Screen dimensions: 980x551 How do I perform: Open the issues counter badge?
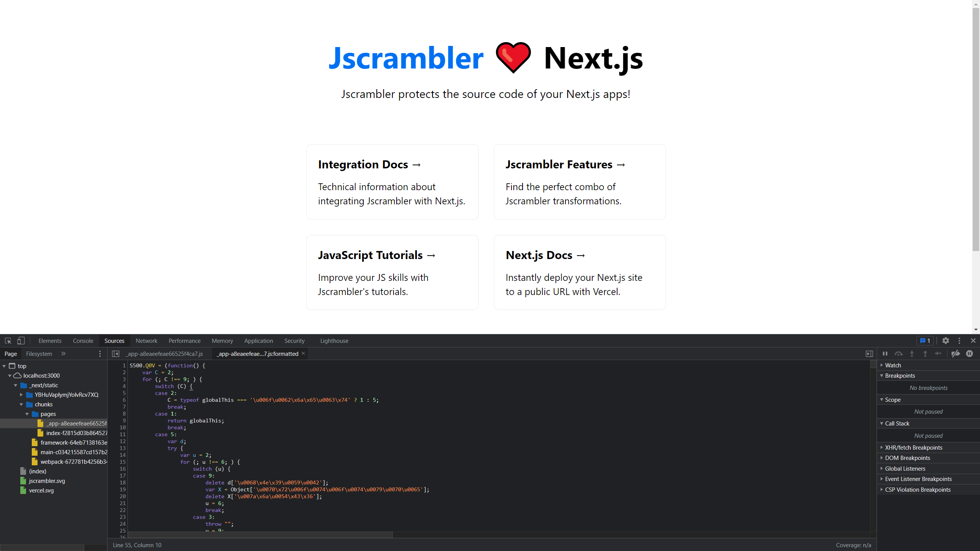pyautogui.click(x=925, y=341)
